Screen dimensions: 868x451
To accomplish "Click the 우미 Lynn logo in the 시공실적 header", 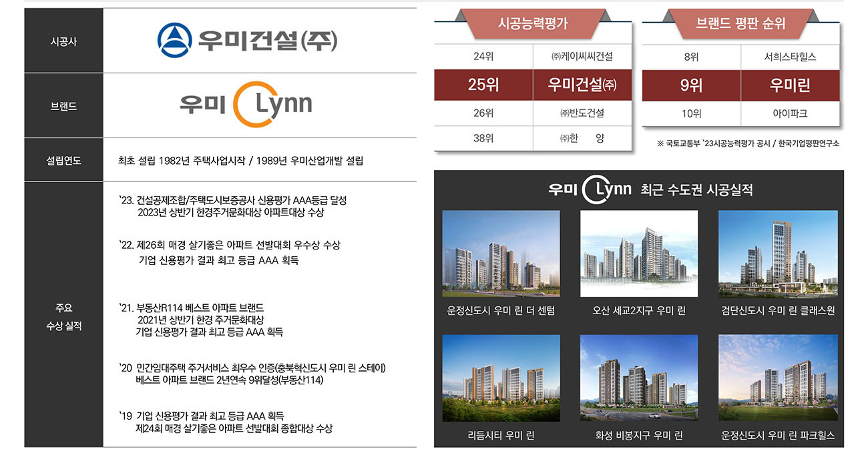I will [590, 189].
